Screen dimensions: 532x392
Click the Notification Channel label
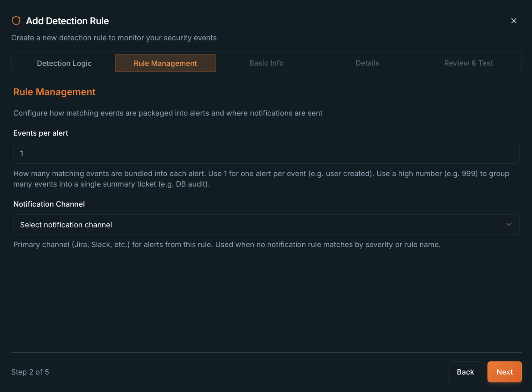point(49,204)
